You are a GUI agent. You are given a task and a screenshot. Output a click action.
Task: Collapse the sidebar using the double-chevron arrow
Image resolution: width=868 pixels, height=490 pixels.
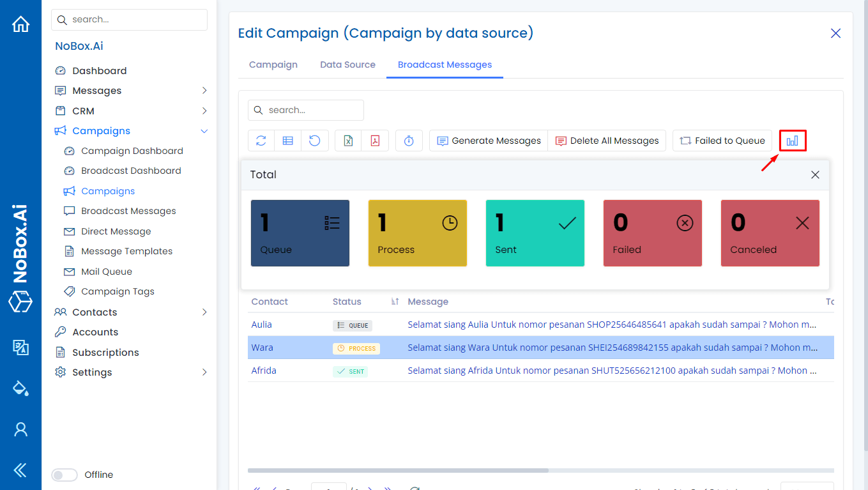[x=20, y=470]
